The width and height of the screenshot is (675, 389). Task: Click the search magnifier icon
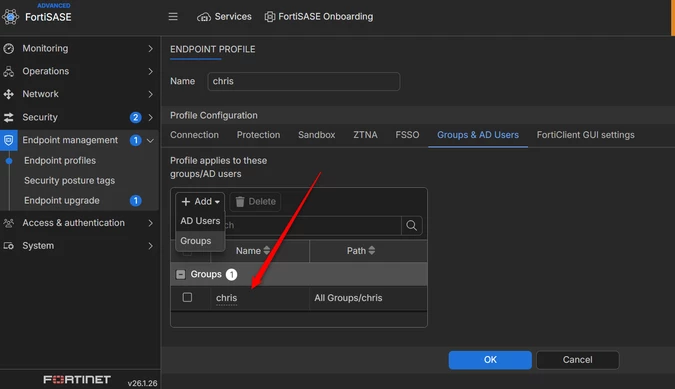(412, 225)
